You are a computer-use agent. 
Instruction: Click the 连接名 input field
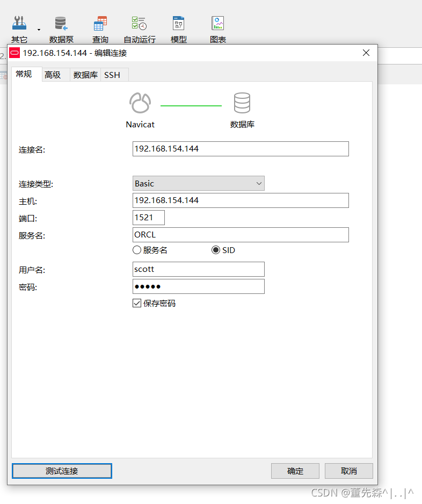241,149
